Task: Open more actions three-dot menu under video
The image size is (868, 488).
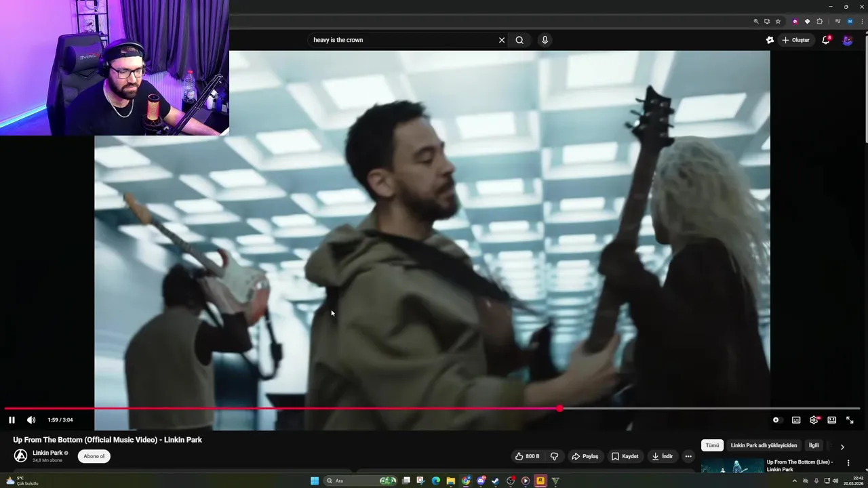Action: coord(688,456)
